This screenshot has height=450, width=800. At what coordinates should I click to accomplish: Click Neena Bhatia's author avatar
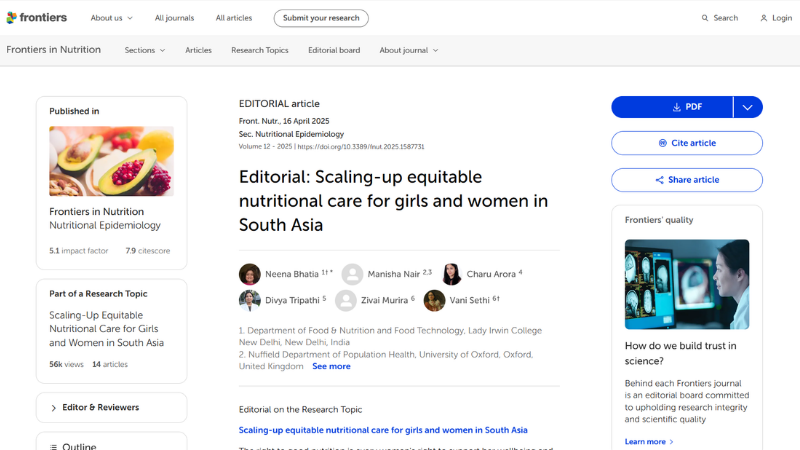(x=250, y=274)
